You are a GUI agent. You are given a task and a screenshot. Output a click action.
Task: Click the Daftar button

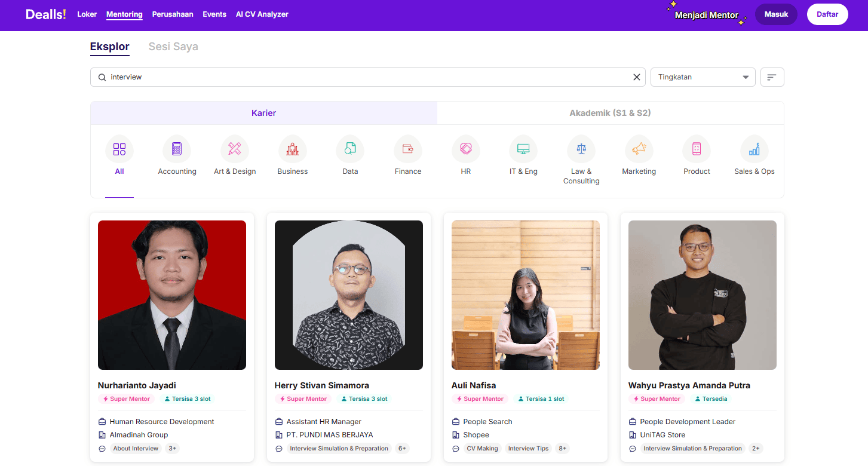tap(827, 14)
